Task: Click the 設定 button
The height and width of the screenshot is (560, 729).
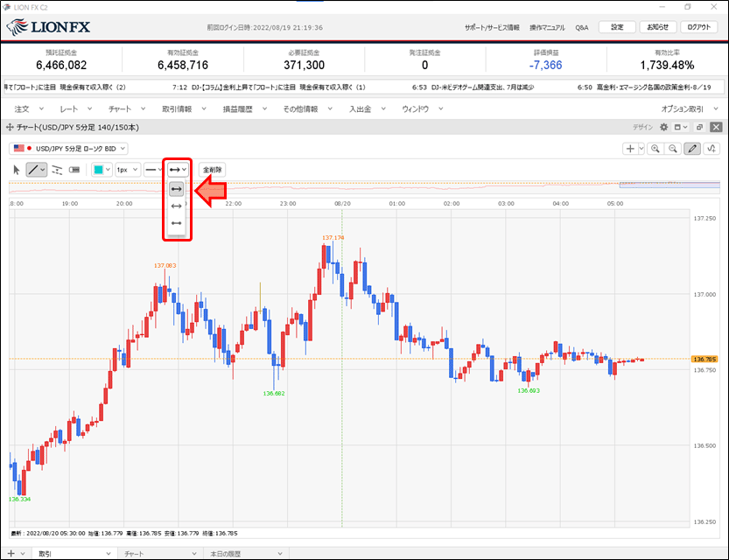Action: pos(617,27)
